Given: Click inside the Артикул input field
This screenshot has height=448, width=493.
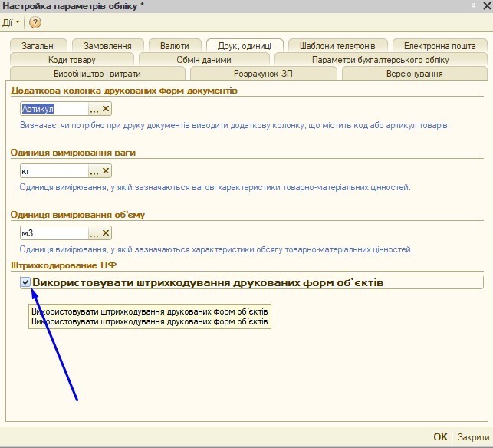Looking at the screenshot, I should 54,109.
